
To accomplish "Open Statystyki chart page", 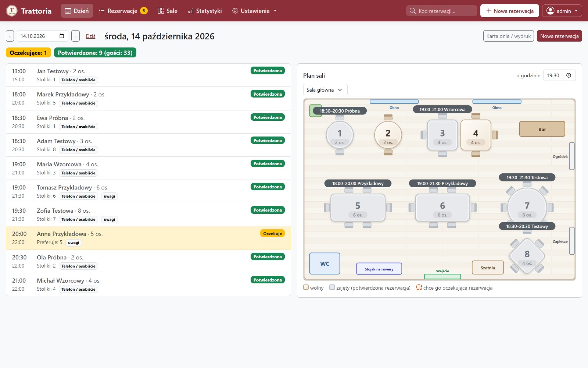I will tap(205, 11).
